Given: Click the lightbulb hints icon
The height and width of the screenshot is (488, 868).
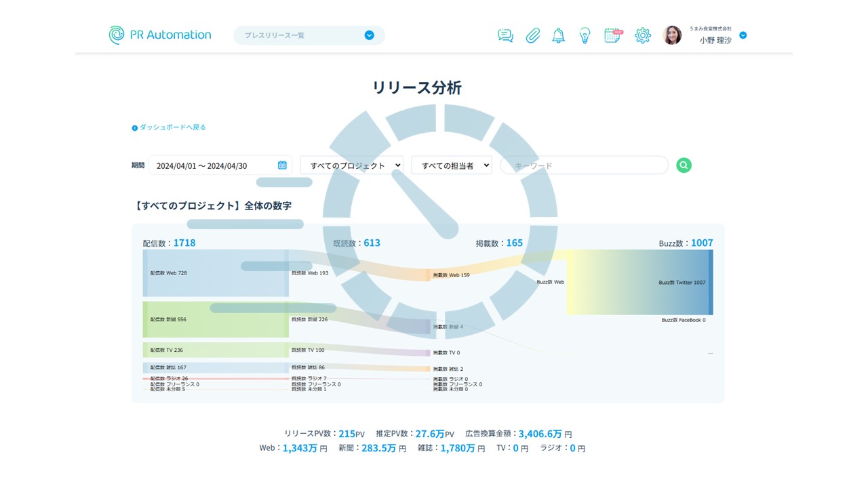Looking at the screenshot, I should (x=585, y=36).
